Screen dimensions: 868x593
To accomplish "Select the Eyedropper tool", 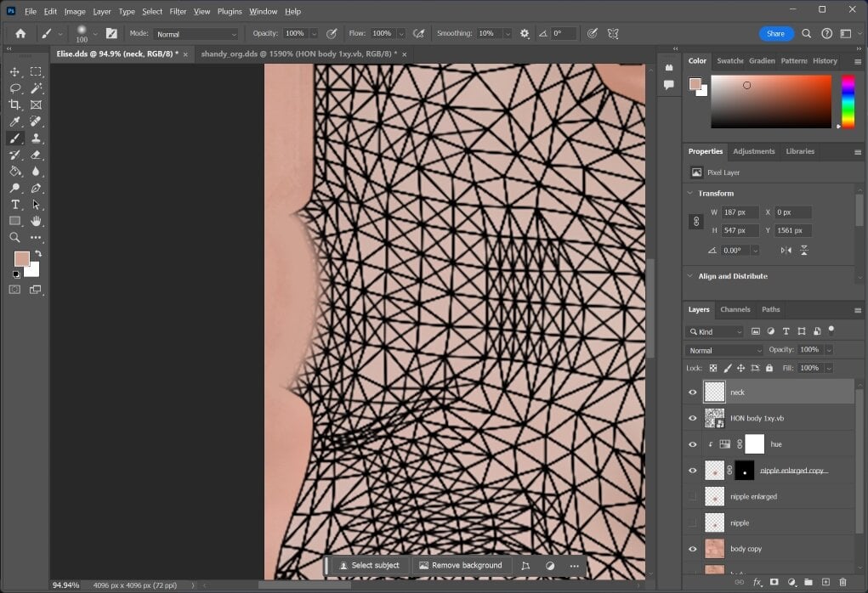I will [15, 121].
